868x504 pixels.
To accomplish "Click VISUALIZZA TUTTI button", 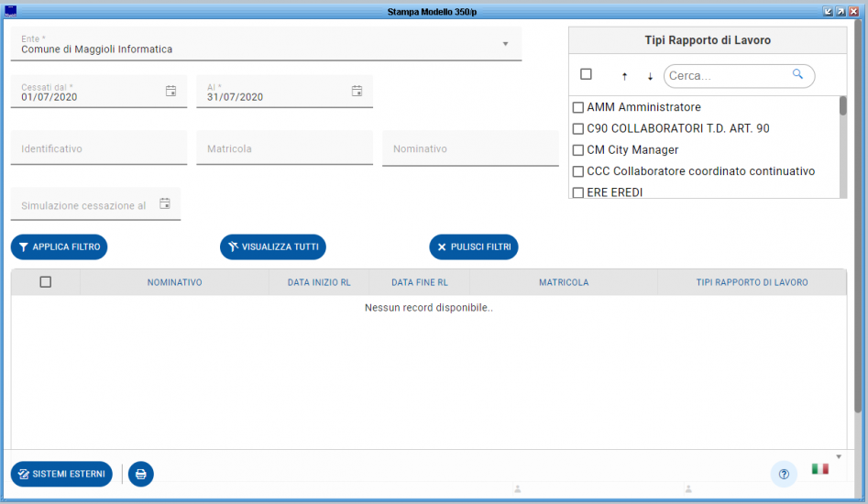I will (x=273, y=247).
